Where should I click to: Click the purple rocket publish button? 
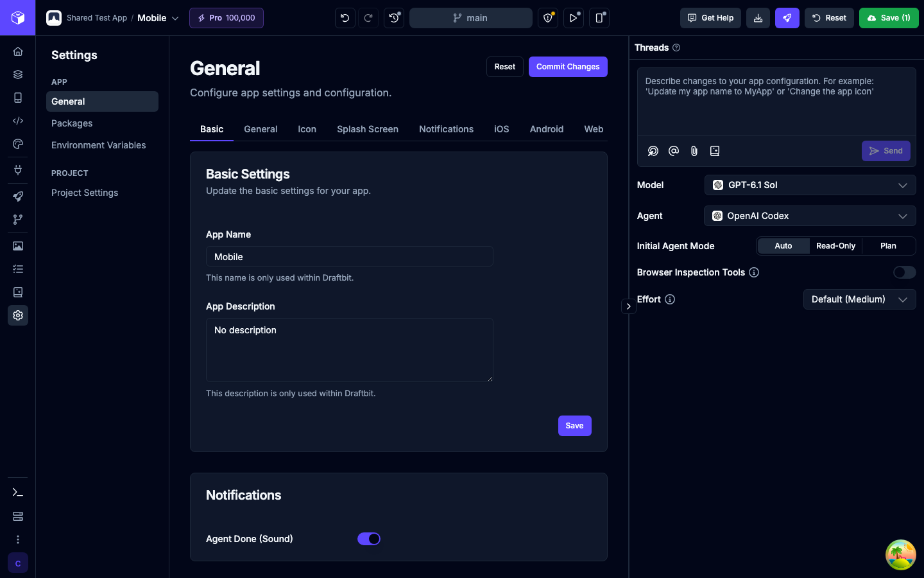787,18
